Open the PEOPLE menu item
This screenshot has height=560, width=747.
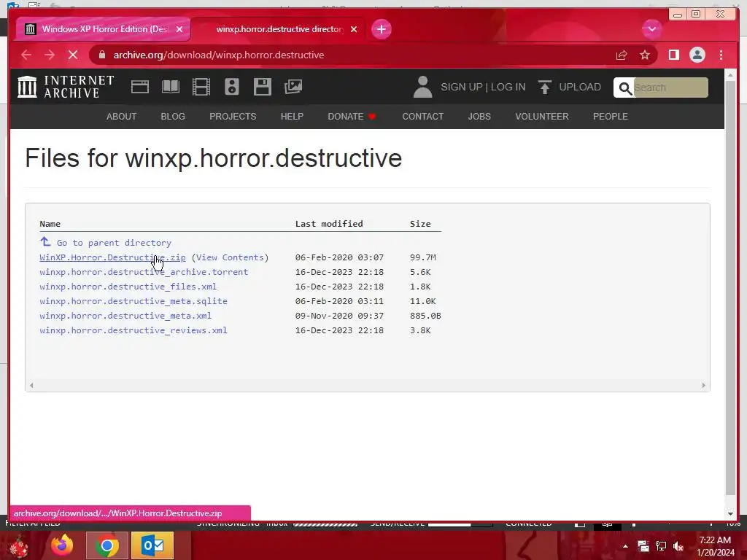tap(611, 116)
